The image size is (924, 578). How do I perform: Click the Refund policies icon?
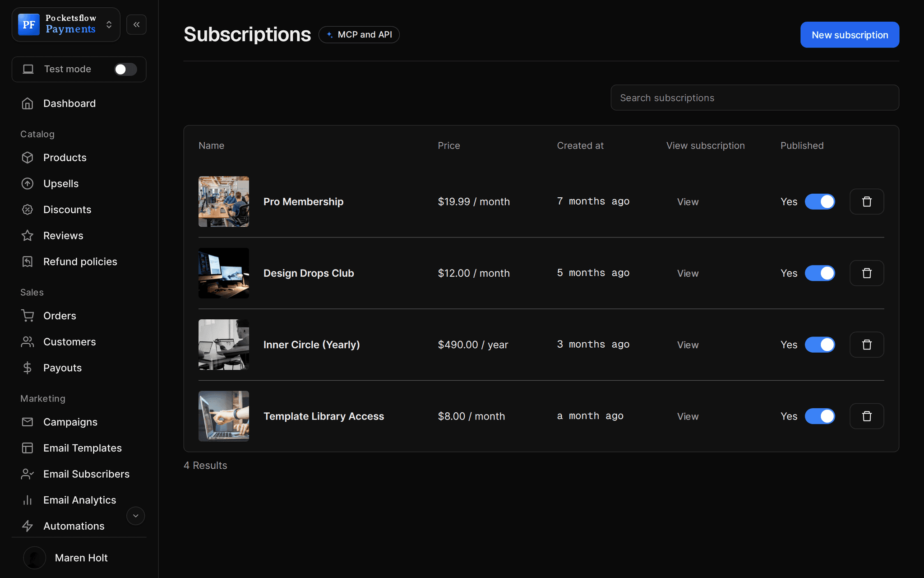pyautogui.click(x=28, y=261)
